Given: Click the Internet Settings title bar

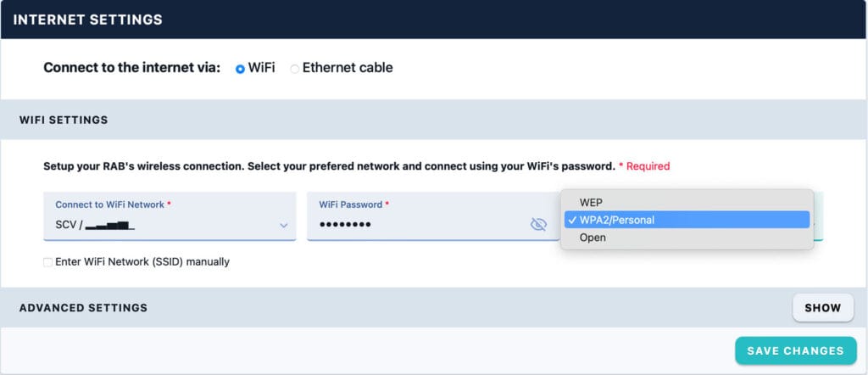Looking at the screenshot, I should [87, 19].
